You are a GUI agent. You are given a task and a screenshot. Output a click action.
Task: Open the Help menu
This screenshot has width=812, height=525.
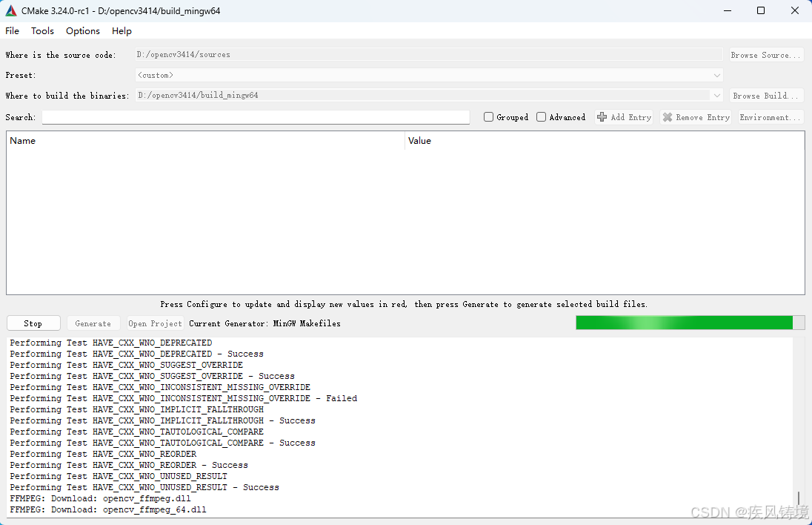click(122, 31)
